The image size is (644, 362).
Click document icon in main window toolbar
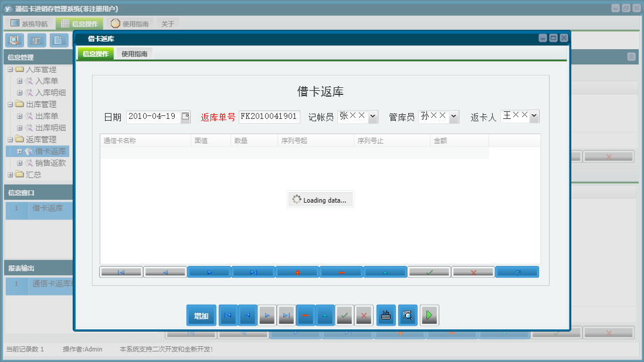coord(59,40)
